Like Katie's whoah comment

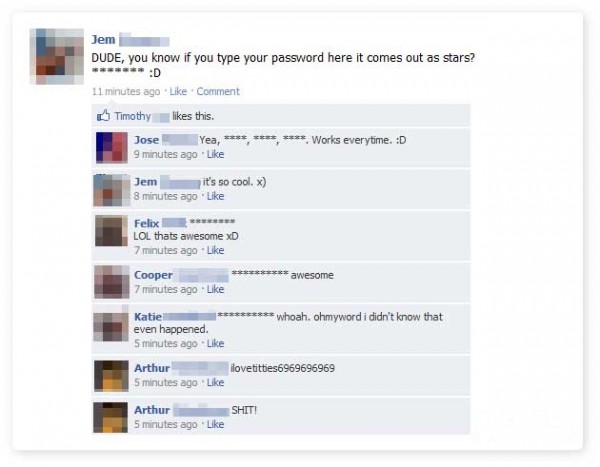(215, 344)
